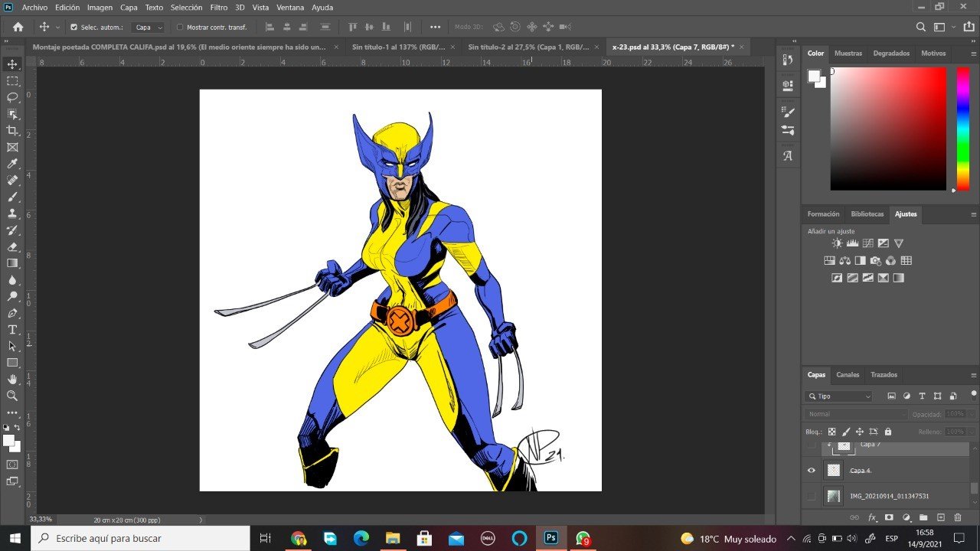Add a layer mask

coord(889,518)
